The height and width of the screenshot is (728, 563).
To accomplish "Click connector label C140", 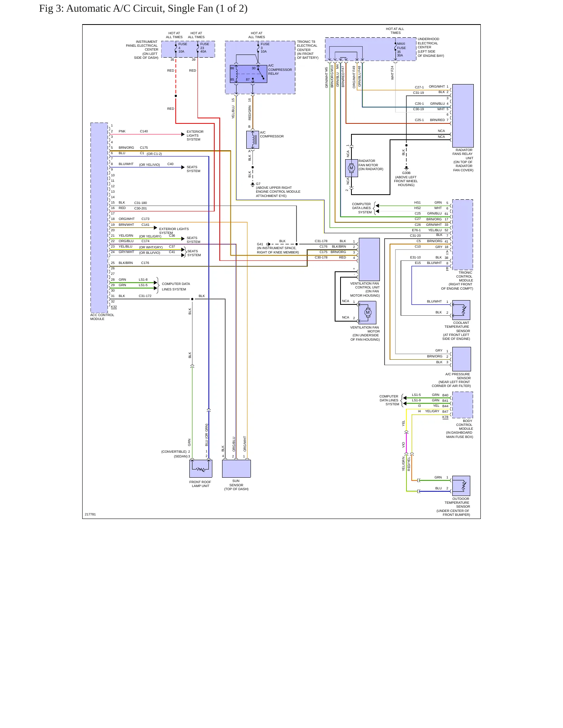I will point(144,131).
